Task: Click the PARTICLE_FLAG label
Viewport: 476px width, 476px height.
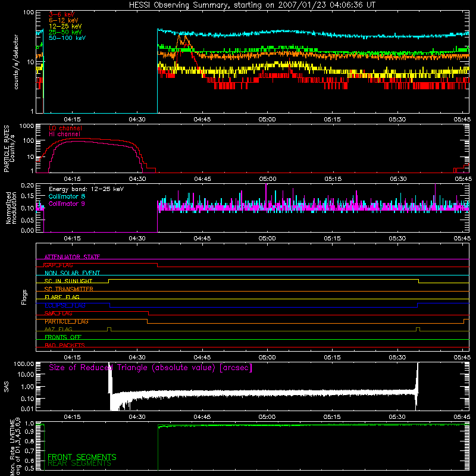Action: (67, 321)
